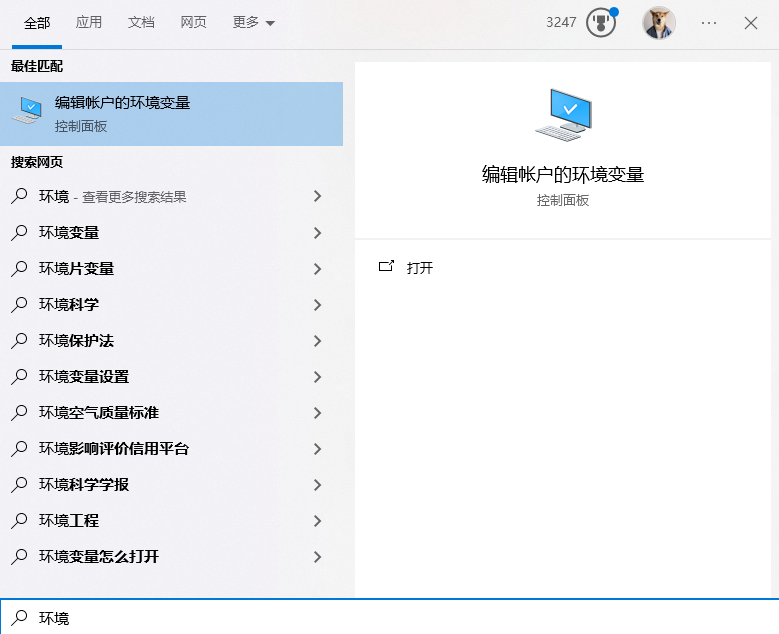Viewport: 779px width, 634px height.
Task: Switch to the 应用 tab
Action: (x=89, y=23)
